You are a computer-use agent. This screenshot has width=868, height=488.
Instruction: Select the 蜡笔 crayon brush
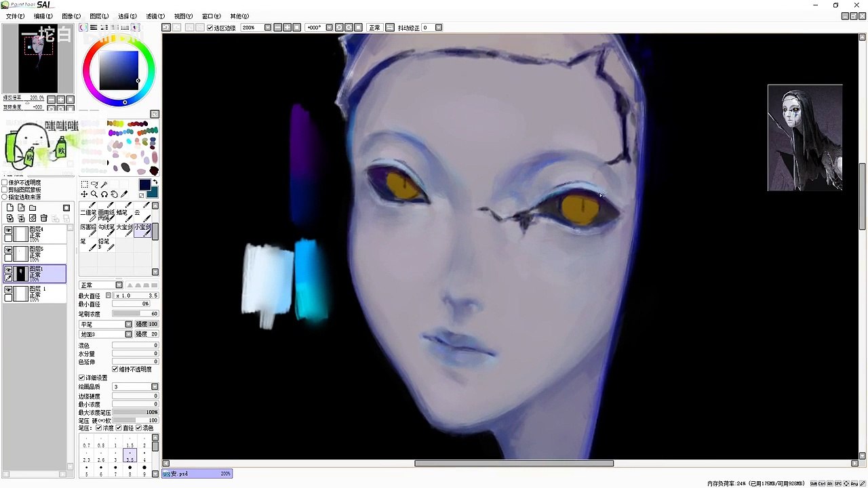click(x=124, y=216)
